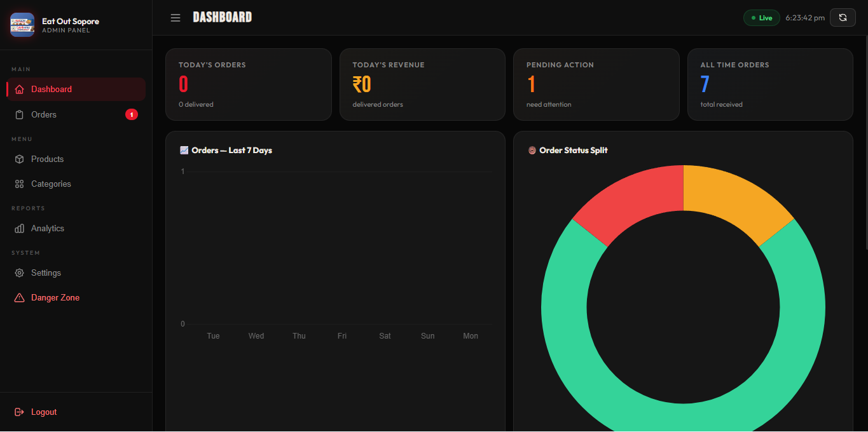Screen dimensions: 868x432
Task: Click the Wed label on chart axis
Action: (256, 336)
